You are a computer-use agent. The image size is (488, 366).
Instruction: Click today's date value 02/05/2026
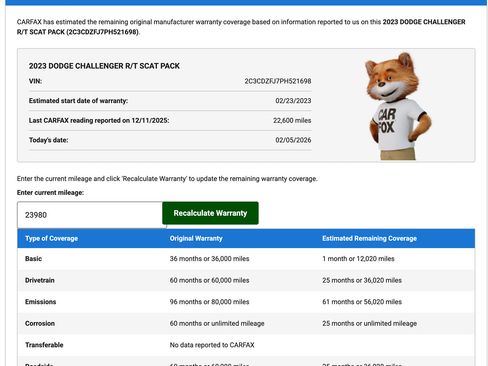coord(293,140)
